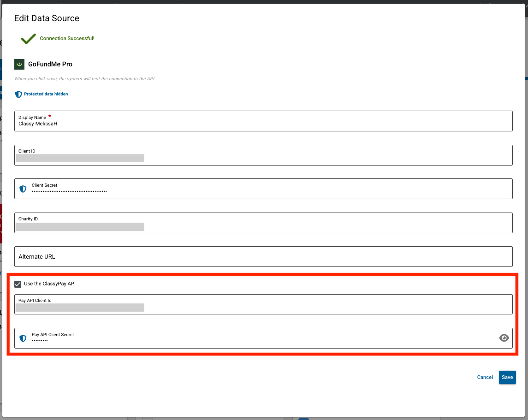Uncheck the Use the ClassyPay API checkbox
This screenshot has height=420, width=528.
click(18, 284)
